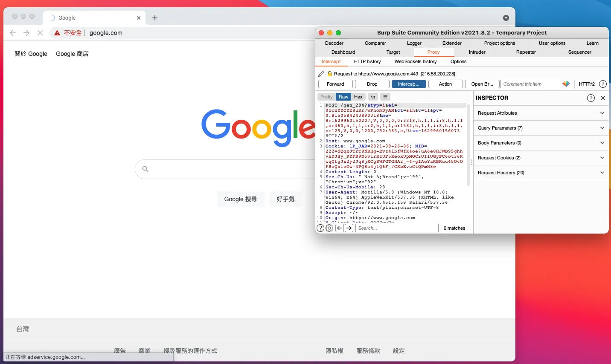Open the 服務條款 footer link
Viewport: 611px width, 364px height.
click(x=368, y=351)
